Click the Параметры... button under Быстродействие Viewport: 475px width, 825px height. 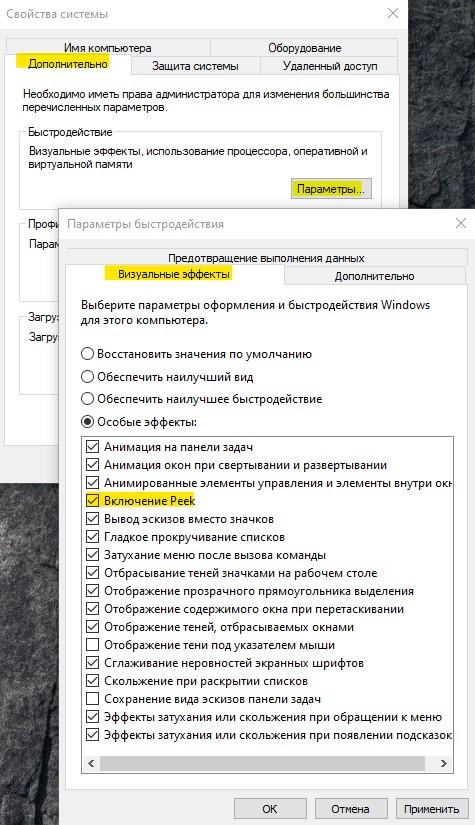point(331,188)
